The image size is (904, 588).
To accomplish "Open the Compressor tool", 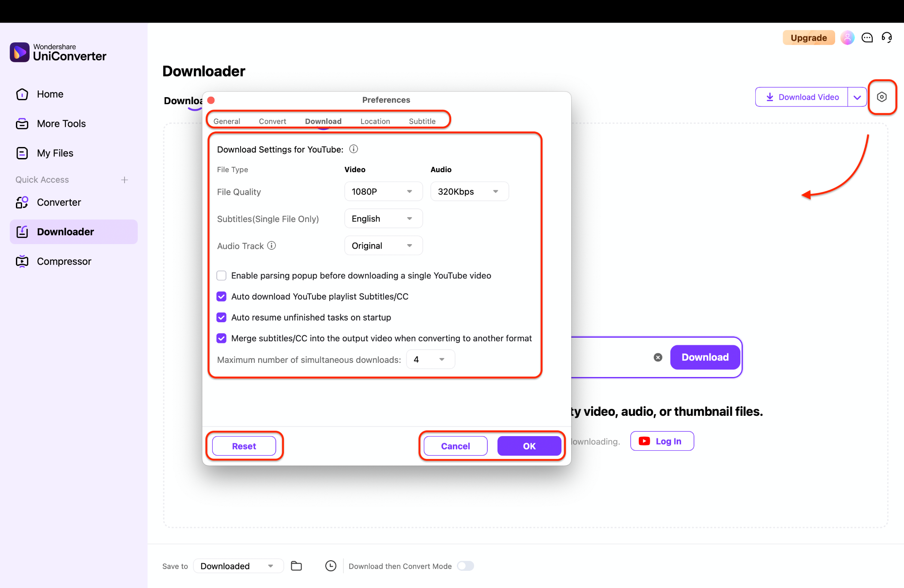I will 64,261.
